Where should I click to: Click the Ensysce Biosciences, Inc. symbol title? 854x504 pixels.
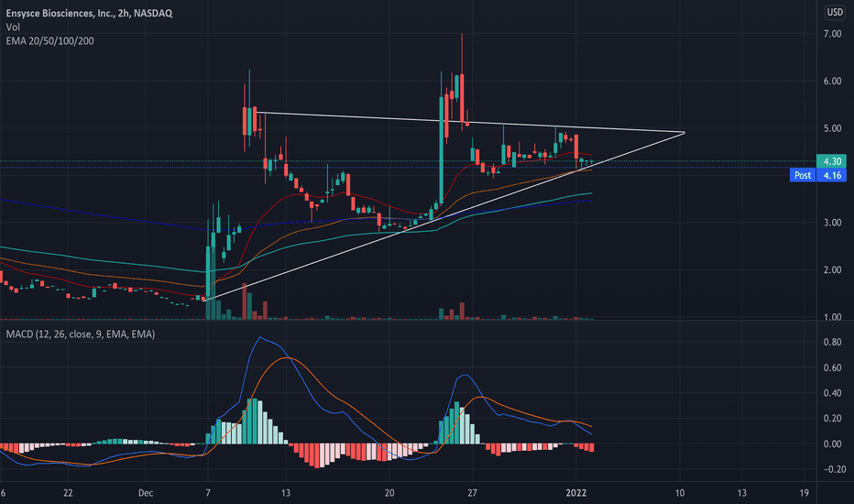pyautogui.click(x=89, y=13)
